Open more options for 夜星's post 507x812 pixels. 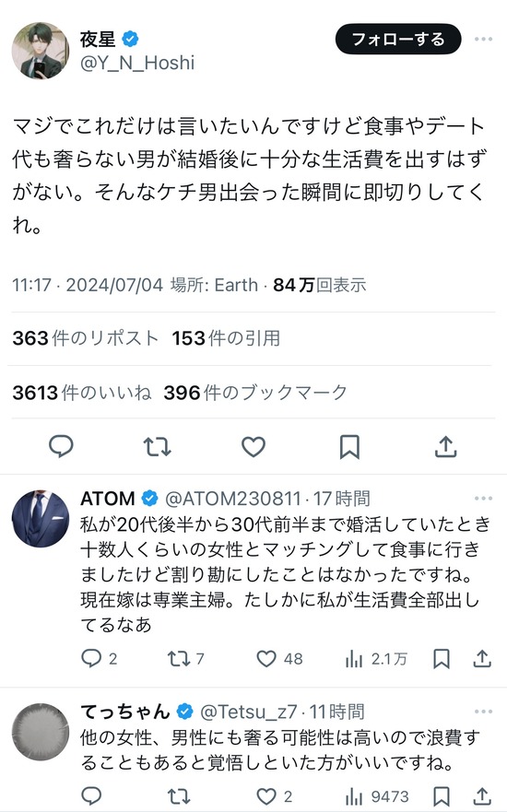coord(483,40)
